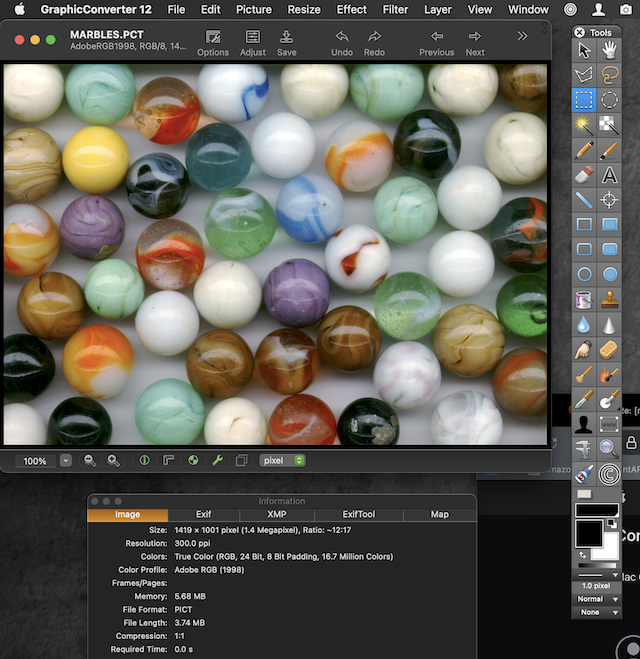Open the pixel unit dropdown
This screenshot has width=640, height=659.
point(283,460)
